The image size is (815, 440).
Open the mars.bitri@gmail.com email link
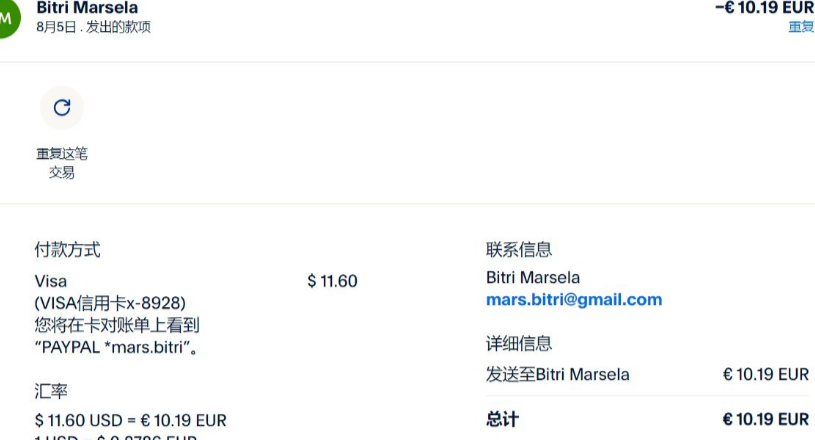[574, 300]
